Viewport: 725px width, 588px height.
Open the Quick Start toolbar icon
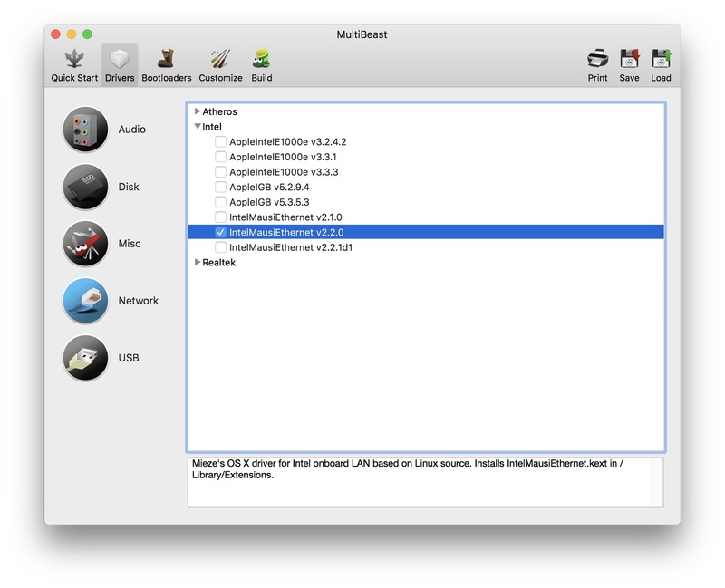click(74, 59)
